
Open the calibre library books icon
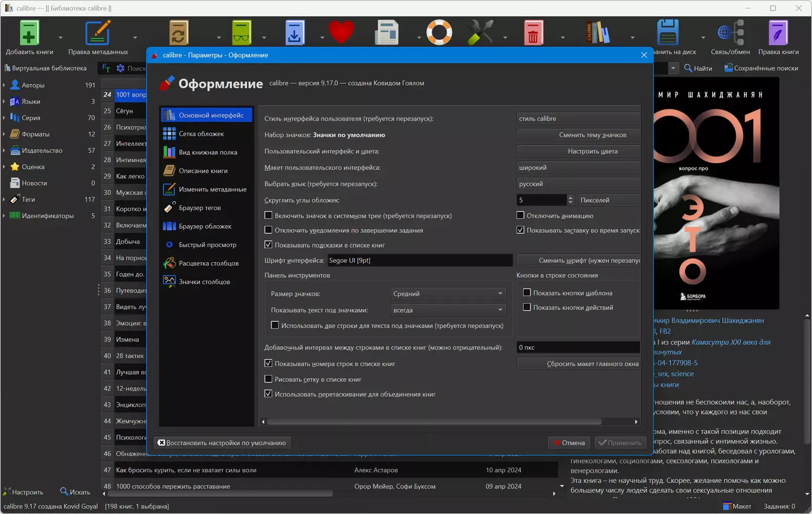(598, 33)
